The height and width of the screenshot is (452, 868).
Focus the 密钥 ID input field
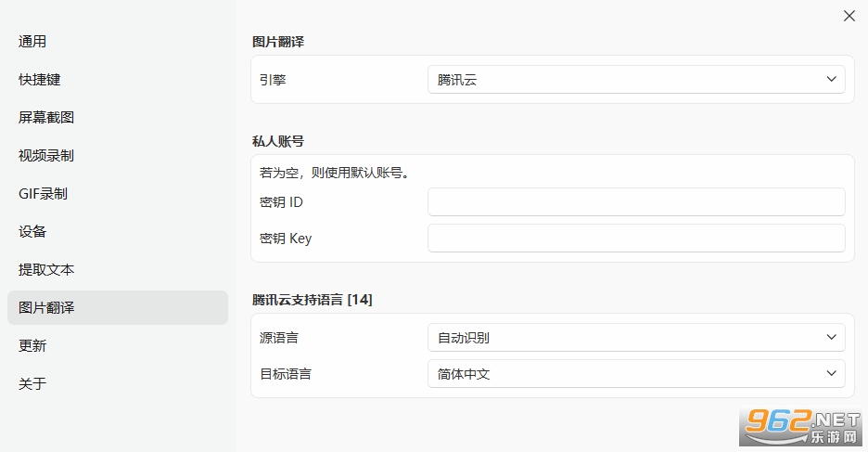coord(636,201)
